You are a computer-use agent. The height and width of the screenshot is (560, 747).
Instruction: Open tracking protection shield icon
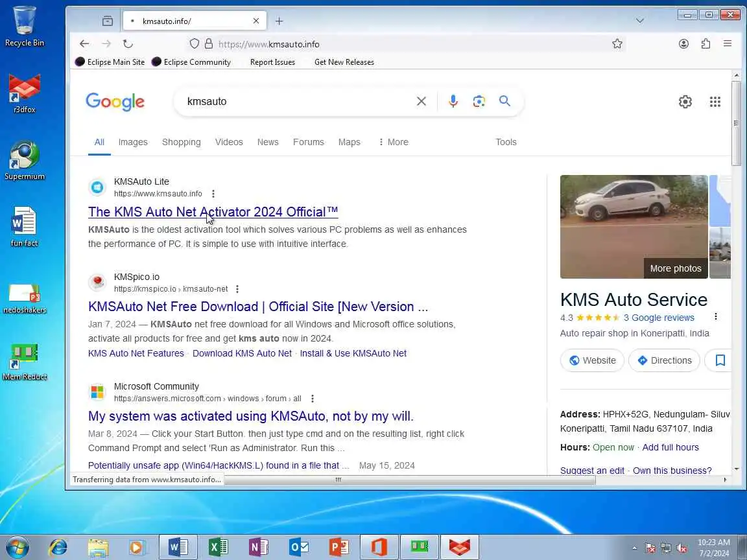point(194,44)
